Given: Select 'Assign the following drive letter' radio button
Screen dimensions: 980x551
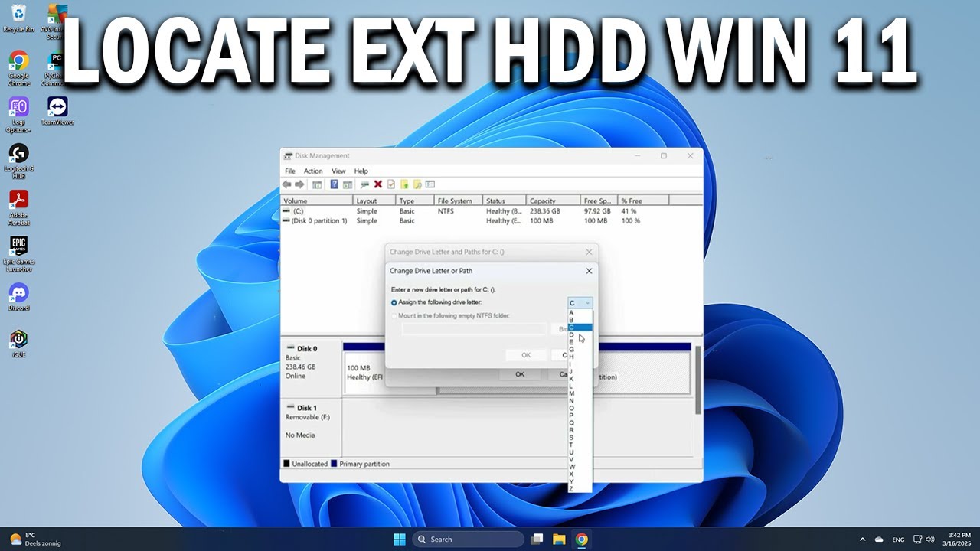Looking at the screenshot, I should [394, 303].
